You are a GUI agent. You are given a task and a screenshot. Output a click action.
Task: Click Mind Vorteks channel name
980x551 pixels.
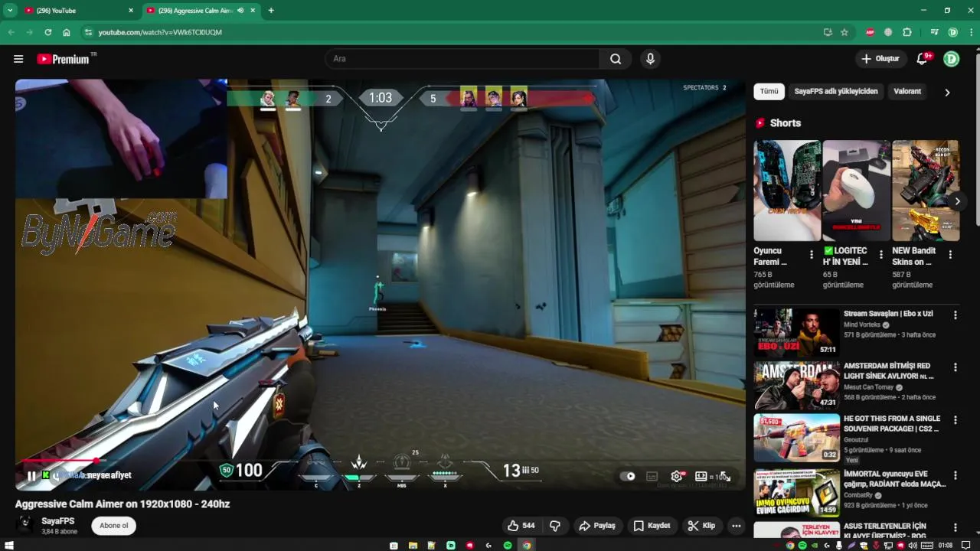[x=862, y=324]
